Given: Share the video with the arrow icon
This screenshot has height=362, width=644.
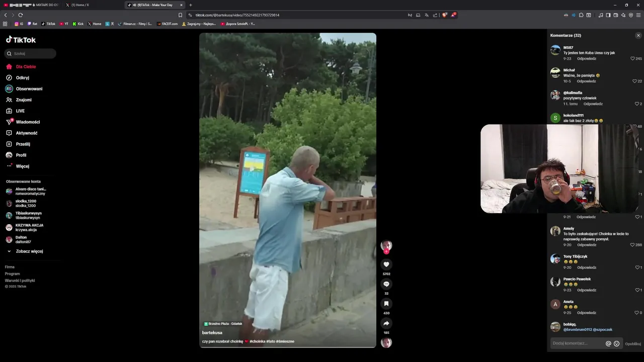Looking at the screenshot, I should (x=386, y=323).
